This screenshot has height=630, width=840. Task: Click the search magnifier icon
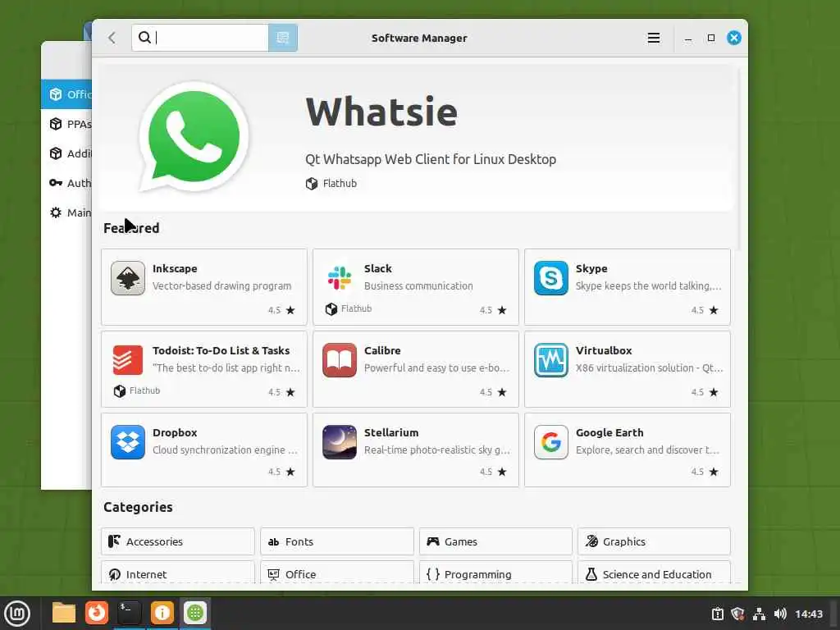144,38
